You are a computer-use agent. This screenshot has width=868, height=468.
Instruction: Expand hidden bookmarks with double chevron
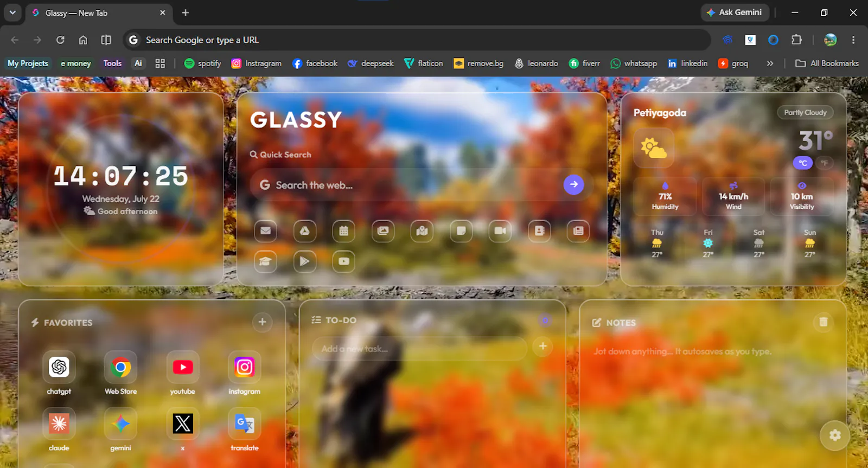click(770, 63)
